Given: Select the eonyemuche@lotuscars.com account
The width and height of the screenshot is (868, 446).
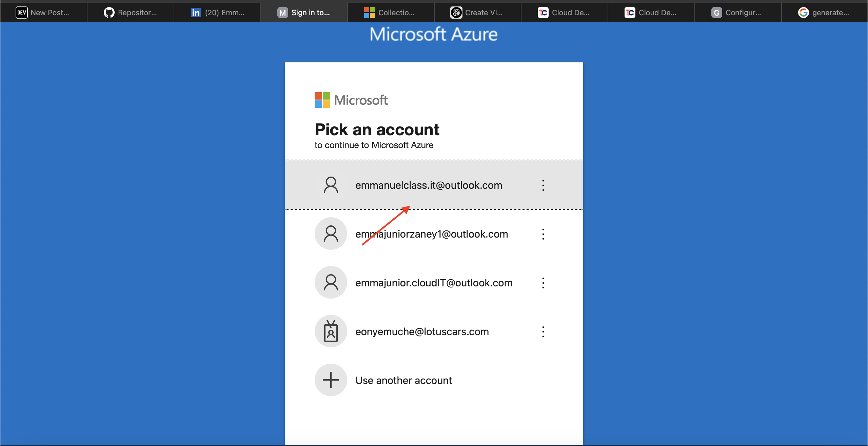Looking at the screenshot, I should pos(434,331).
